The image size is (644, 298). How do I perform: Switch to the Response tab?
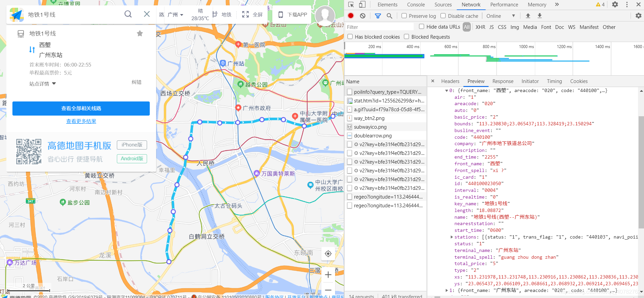503,81
